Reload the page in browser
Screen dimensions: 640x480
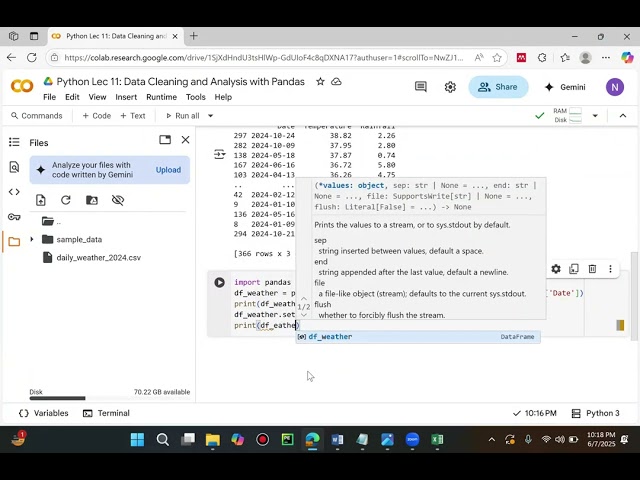click(32, 58)
